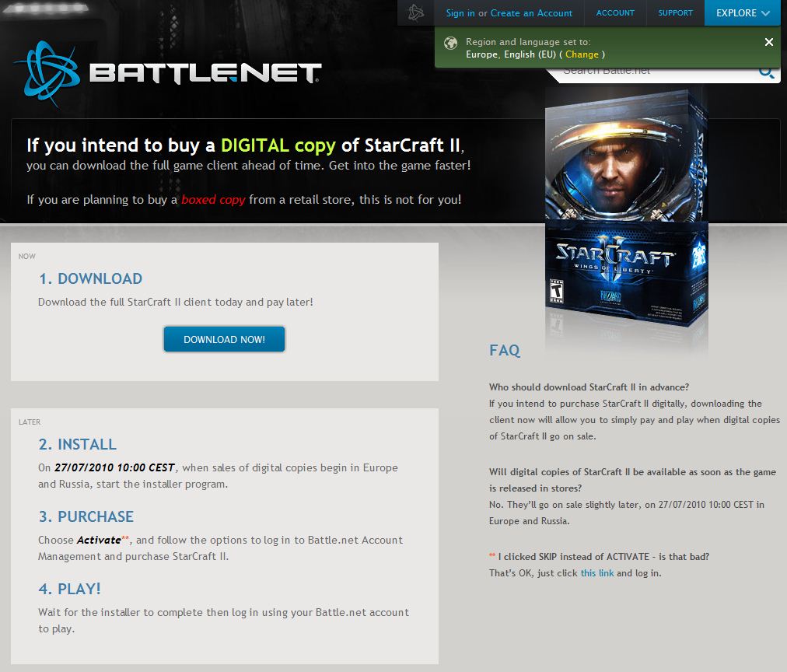Click the search magnifier icon
The height and width of the screenshot is (672, 787).
pyautogui.click(x=767, y=73)
